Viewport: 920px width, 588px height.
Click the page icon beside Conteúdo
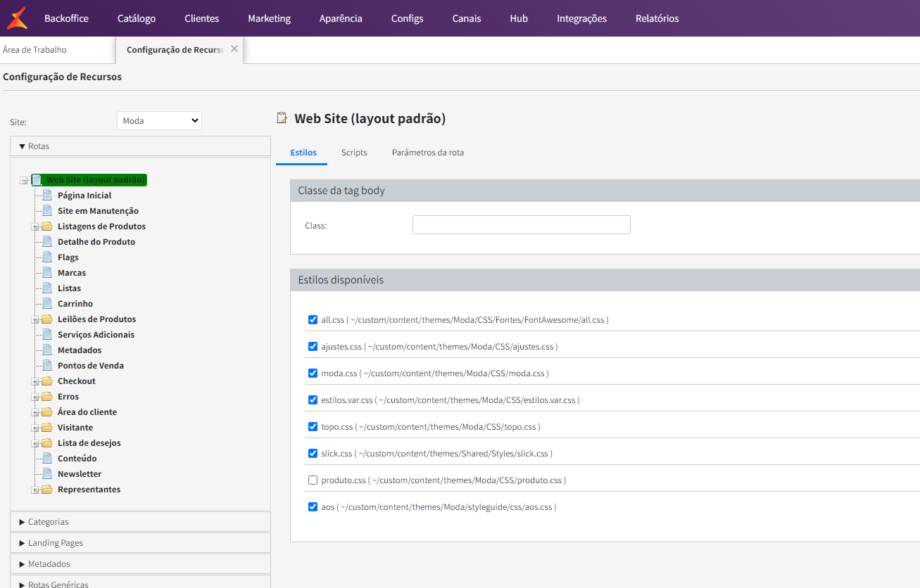point(47,459)
